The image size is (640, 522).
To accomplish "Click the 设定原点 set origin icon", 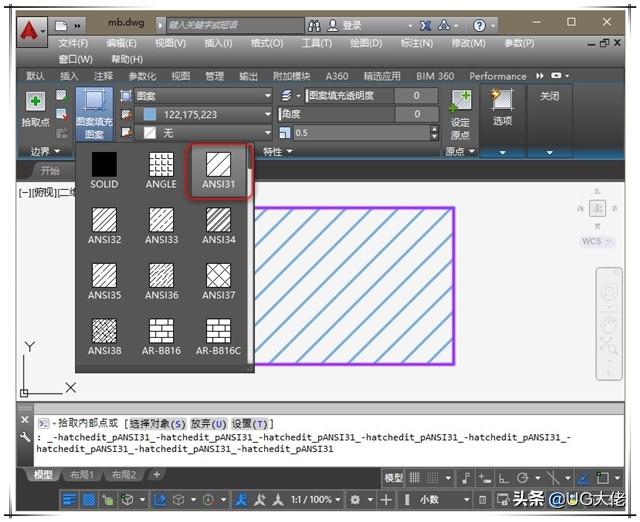I will click(x=460, y=100).
